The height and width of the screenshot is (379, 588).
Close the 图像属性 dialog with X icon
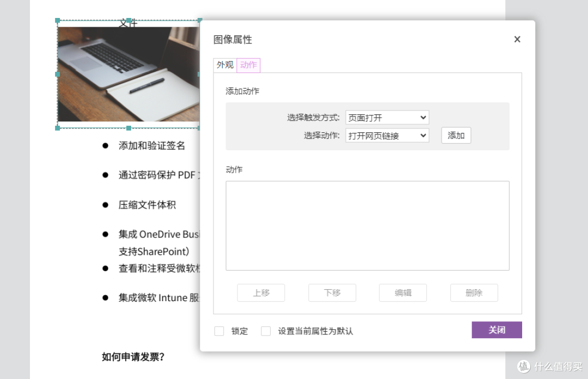point(517,39)
